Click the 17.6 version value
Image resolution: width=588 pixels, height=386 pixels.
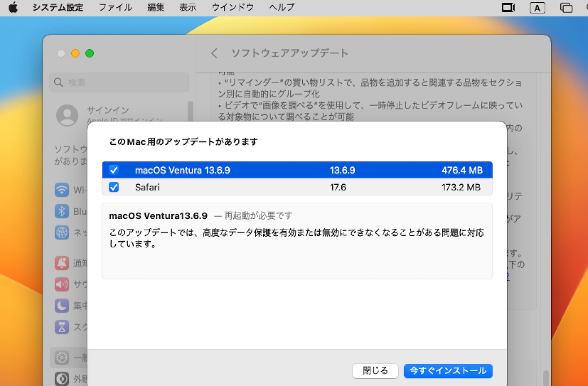click(x=338, y=187)
